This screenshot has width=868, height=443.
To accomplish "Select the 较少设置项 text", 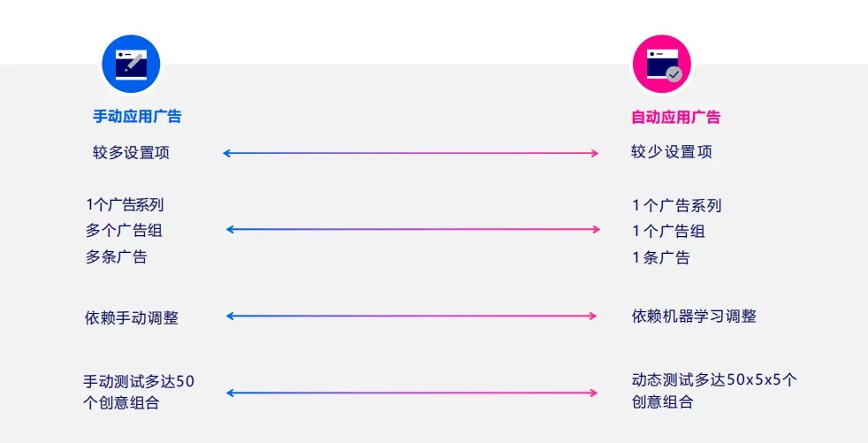I will (x=672, y=152).
